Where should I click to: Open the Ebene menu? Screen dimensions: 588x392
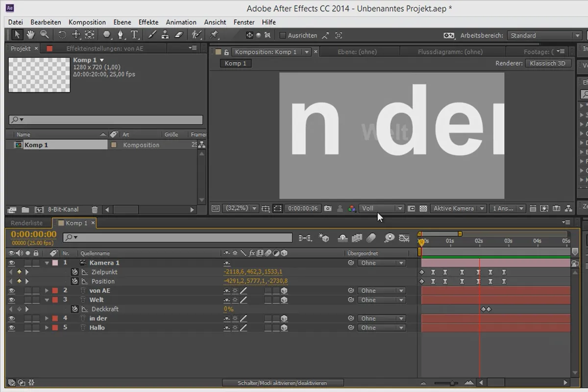(122, 22)
